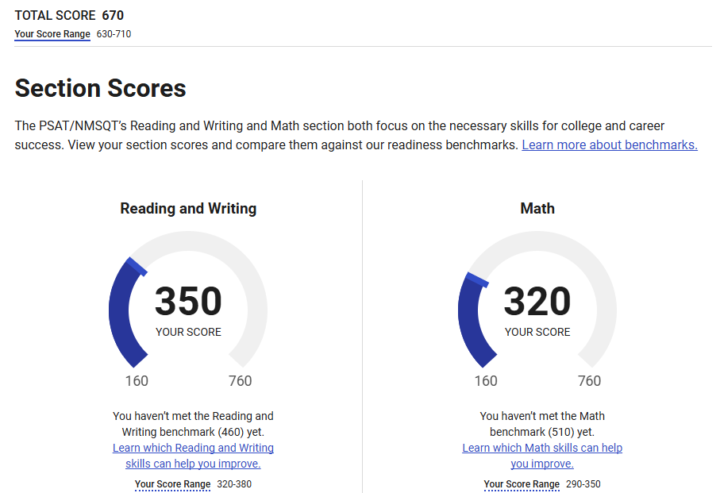This screenshot has height=493, width=720.
Task: Open the Reading and Writing skills improvement link
Action: [193, 456]
